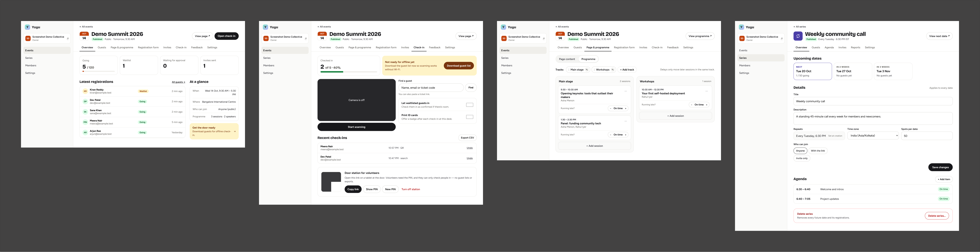Click edit pencil on Workshops track
This screenshot has height=252, width=980.
pyautogui.click(x=612, y=70)
